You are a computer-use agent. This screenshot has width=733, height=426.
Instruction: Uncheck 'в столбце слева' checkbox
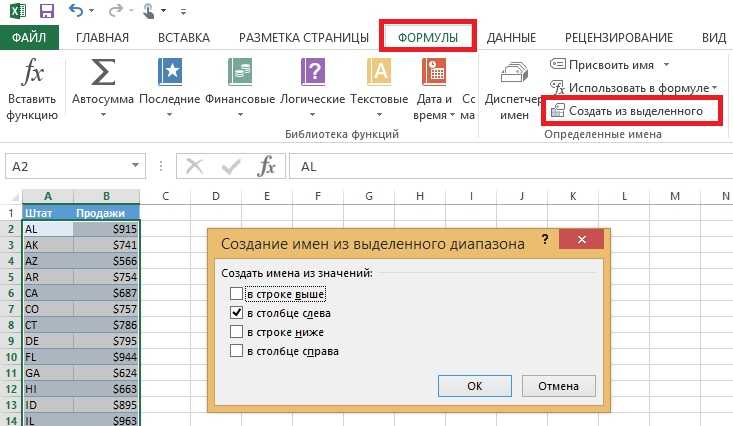click(237, 313)
